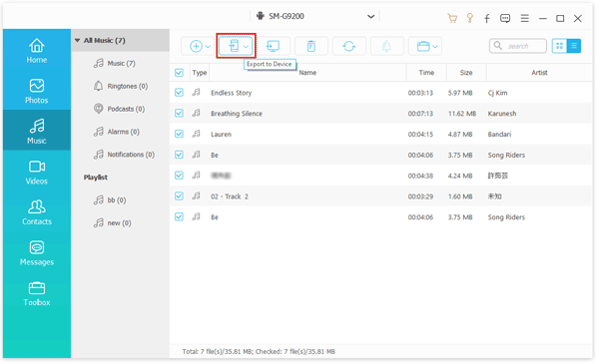Image resolution: width=599 pixels, height=364 pixels.
Task: Switch to grid thumbnail view
Action: (x=559, y=46)
